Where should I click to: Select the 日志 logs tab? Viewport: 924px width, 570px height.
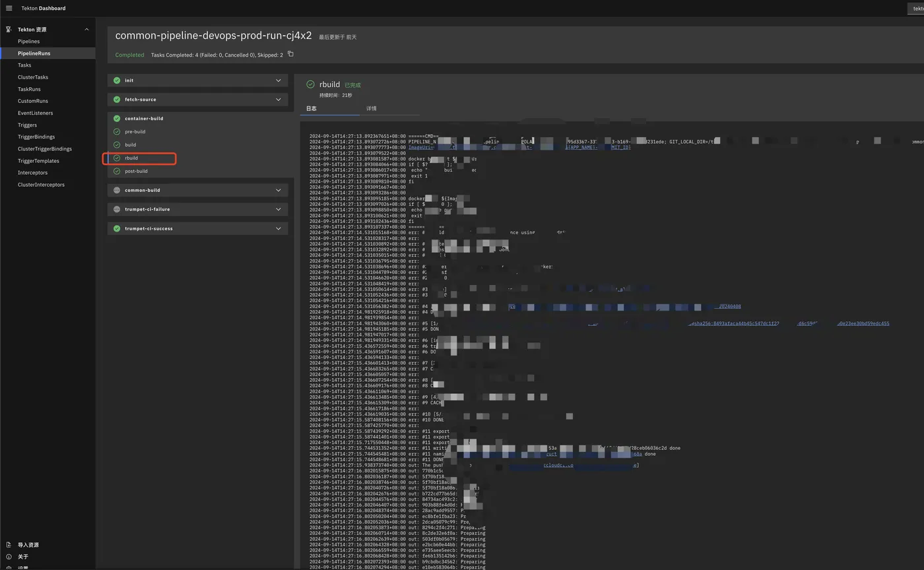[311, 108]
